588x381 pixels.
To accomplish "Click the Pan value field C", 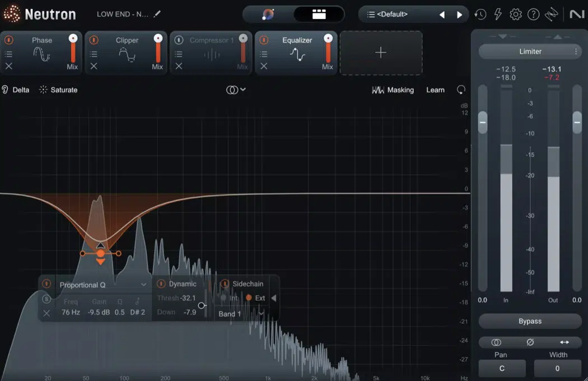I will (502, 369).
